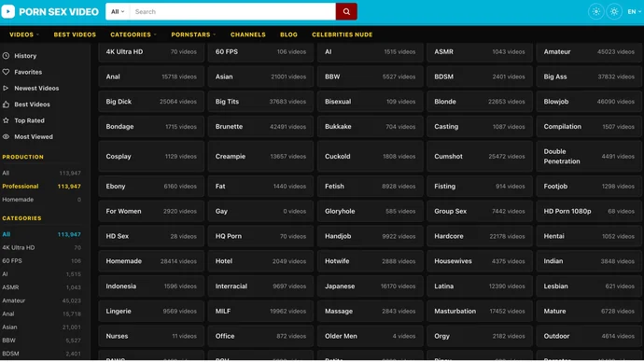Screen dimensions: 644x362
Task: Open the HD Porn 1080p card
Action: point(589,211)
